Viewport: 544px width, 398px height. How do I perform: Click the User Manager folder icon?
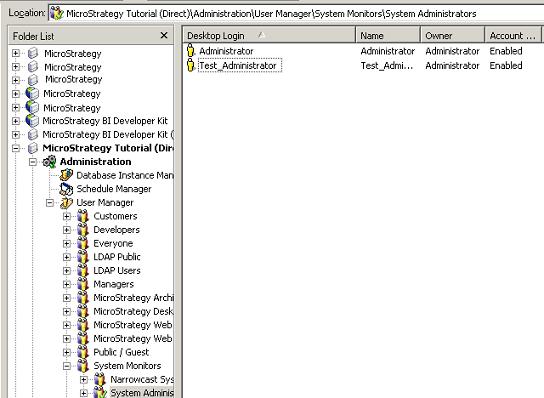[x=66, y=203]
